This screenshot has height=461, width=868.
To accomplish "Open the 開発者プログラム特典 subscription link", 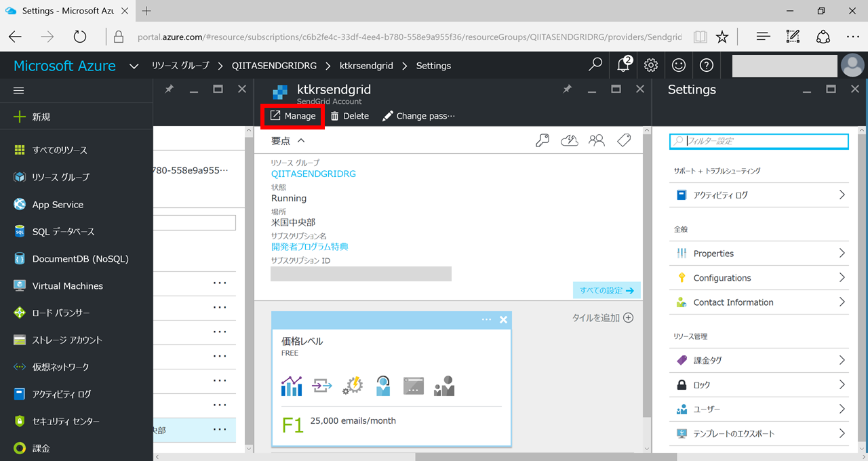I will click(x=310, y=247).
